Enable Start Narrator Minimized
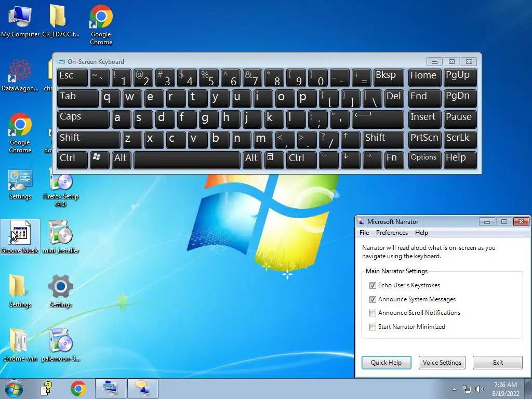Screen dimensions: 532x399 [373, 327]
